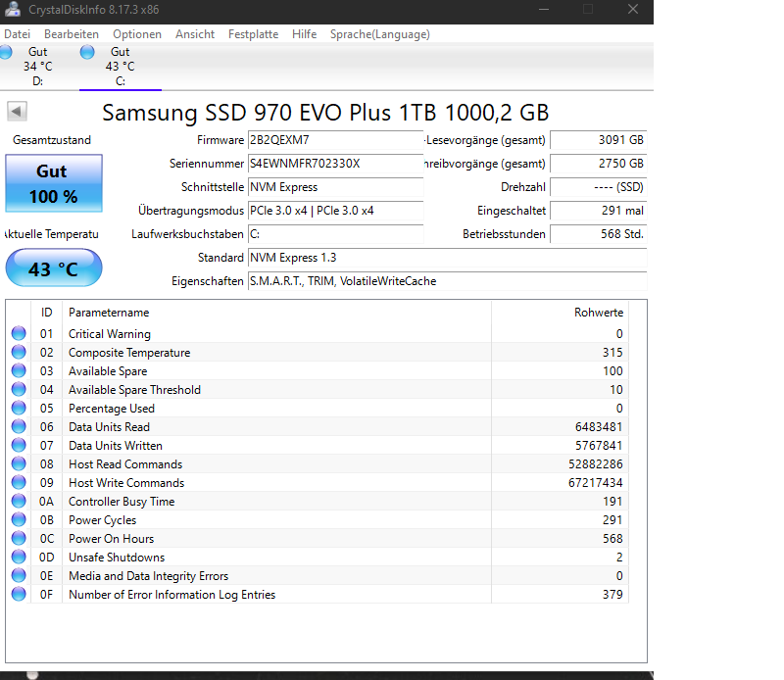Image resolution: width=784 pixels, height=680 pixels.
Task: Click the previous drive arrow icon
Action: click(16, 111)
